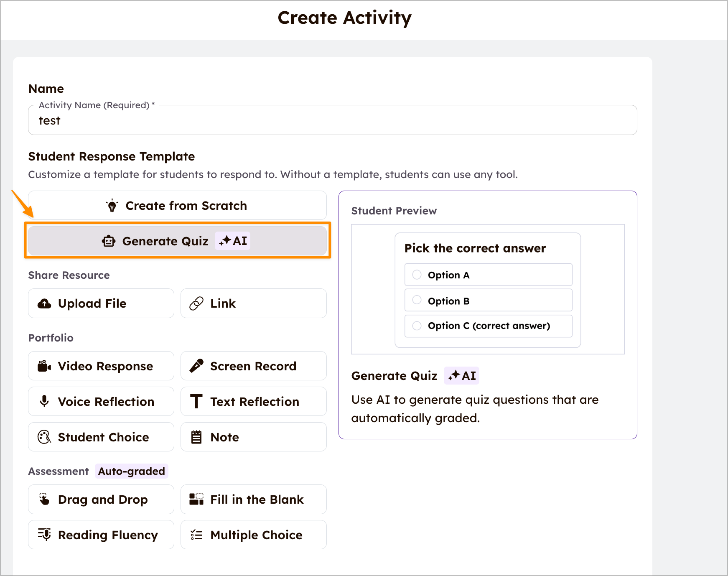
Task: Click the Screen Record pen icon
Action: 196,365
